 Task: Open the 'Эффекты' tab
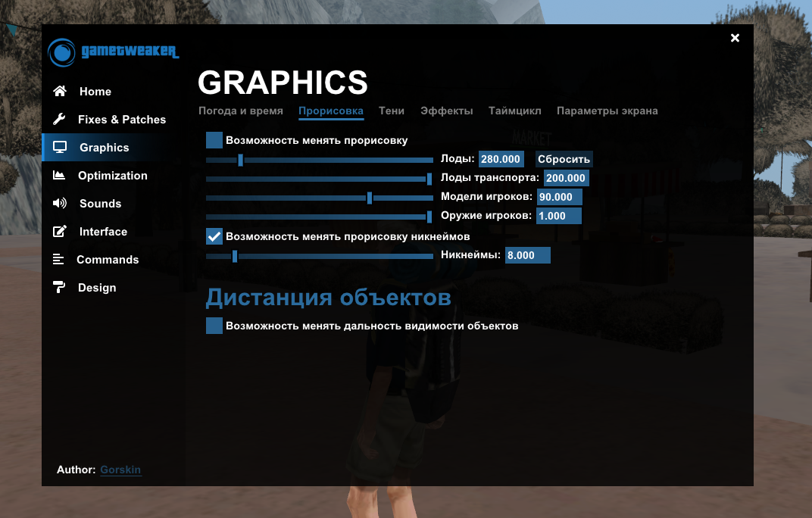[x=447, y=111]
